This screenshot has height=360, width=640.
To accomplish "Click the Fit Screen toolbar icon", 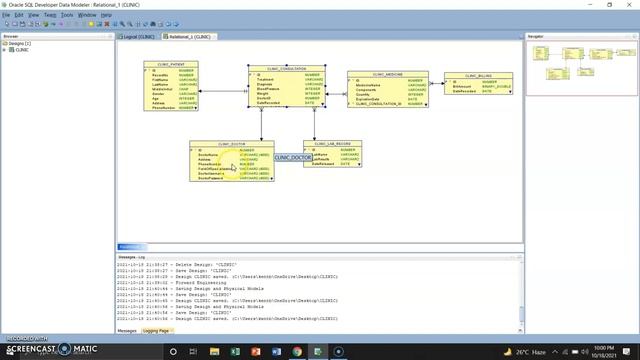I will pyautogui.click(x=138, y=24).
